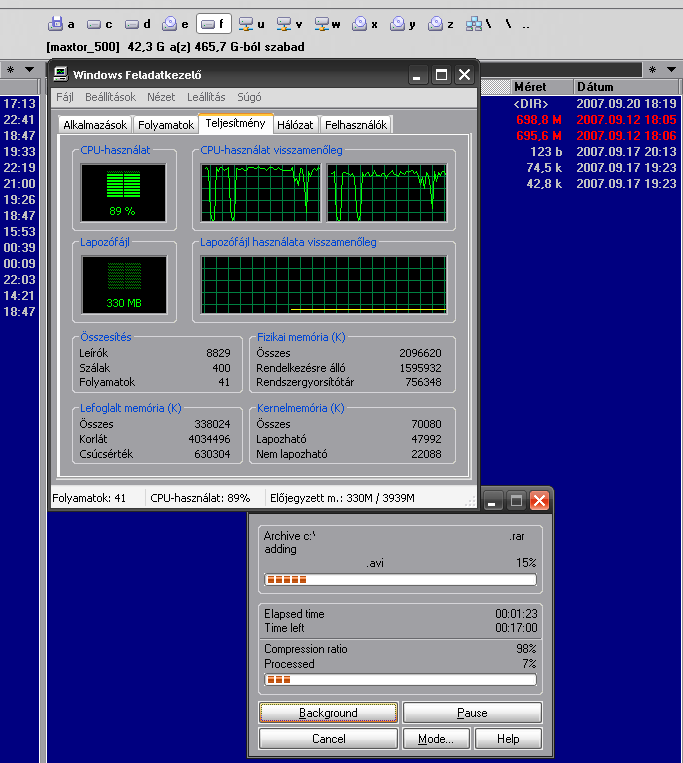683x763 pixels.
Task: Close the archive progress dialog
Action: click(539, 500)
